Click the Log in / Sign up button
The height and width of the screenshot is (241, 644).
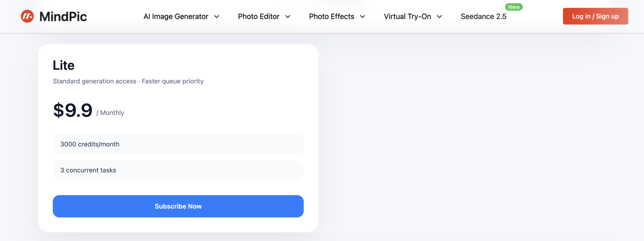(595, 16)
